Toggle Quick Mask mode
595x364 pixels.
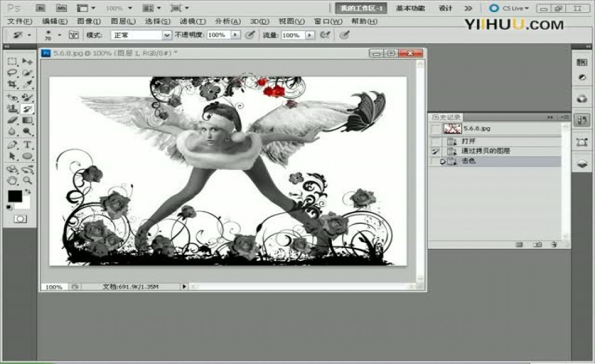(x=20, y=219)
